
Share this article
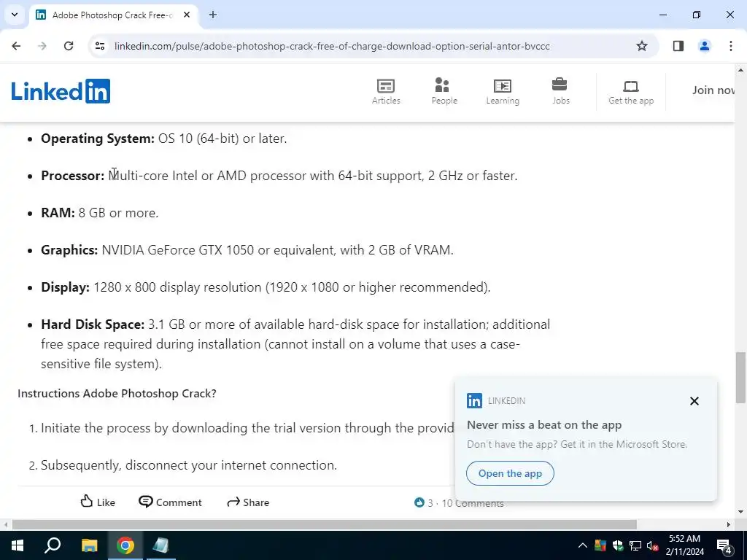[248, 502]
